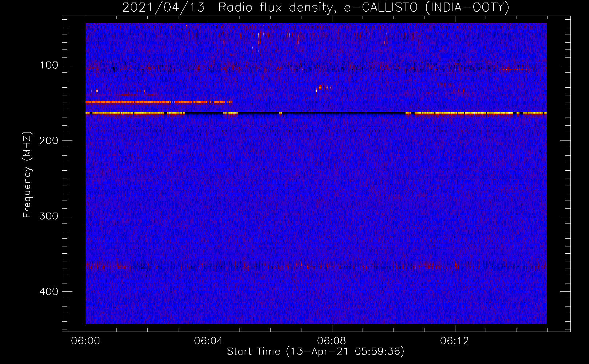The width and height of the screenshot is (589, 364).
Task: Click the 300 frequency tick label
Action: (49, 216)
